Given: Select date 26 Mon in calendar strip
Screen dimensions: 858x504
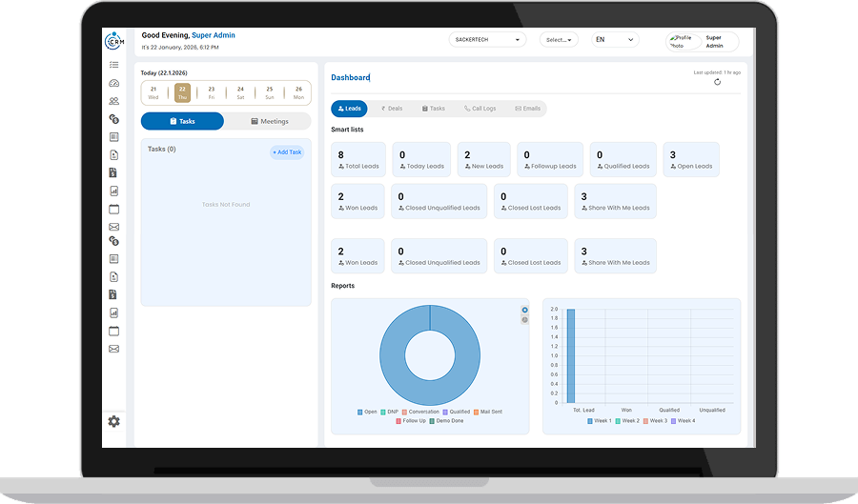Looking at the screenshot, I should [x=298, y=93].
